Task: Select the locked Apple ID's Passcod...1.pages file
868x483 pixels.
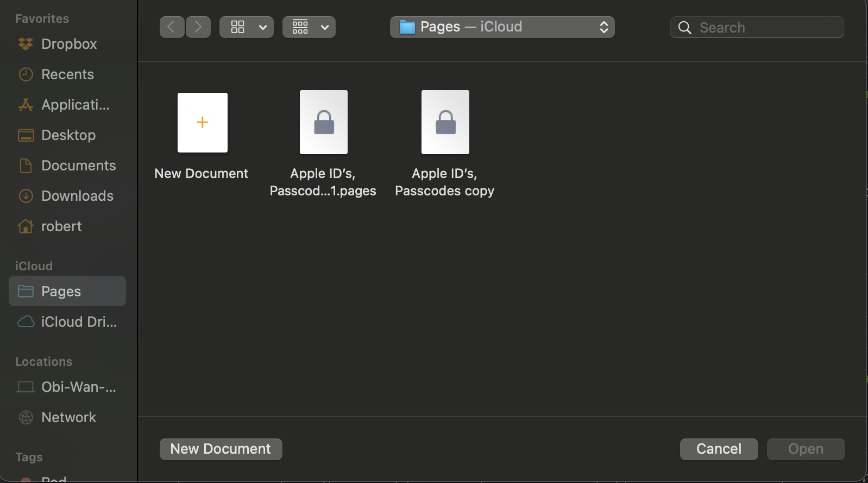Action: coord(324,123)
